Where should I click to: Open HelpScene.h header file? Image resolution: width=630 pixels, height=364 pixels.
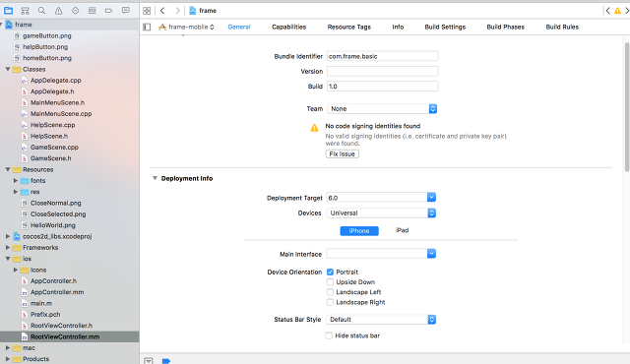click(x=49, y=136)
